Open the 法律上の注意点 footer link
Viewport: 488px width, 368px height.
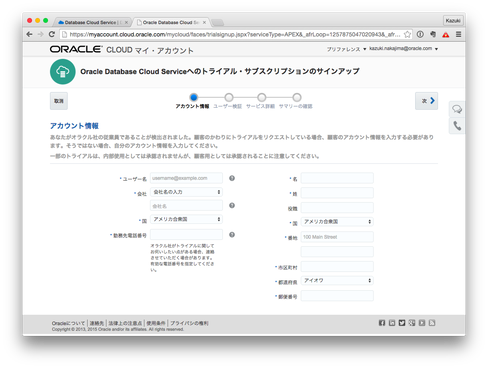pos(125,323)
